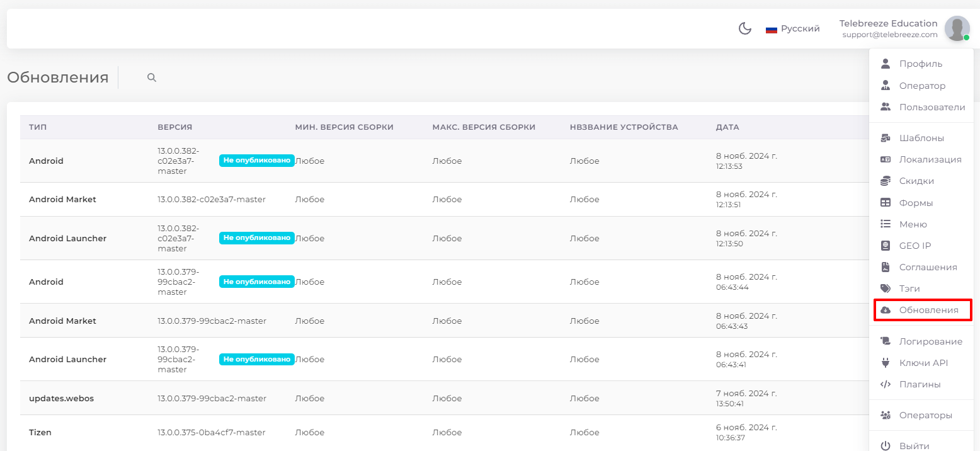The image size is (980, 451).
Task: Click version 13.0.0.375-0ba4cf7-master
Action: [212, 432]
